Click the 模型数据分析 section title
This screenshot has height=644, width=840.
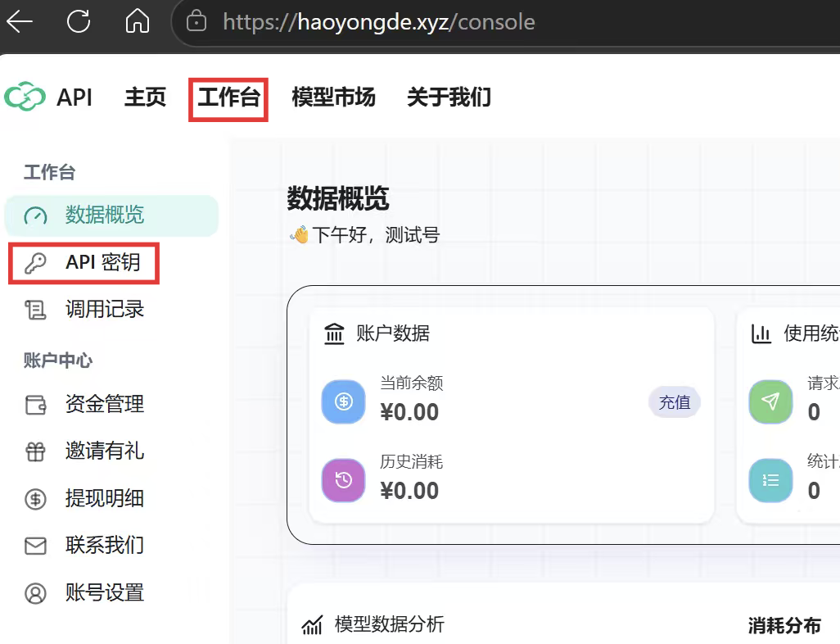[x=390, y=624]
